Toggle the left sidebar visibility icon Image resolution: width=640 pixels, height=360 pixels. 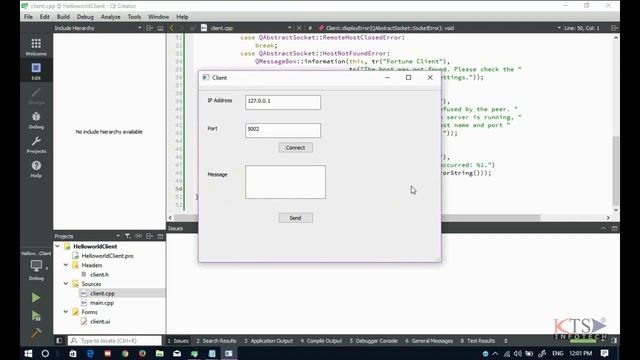click(x=59, y=340)
